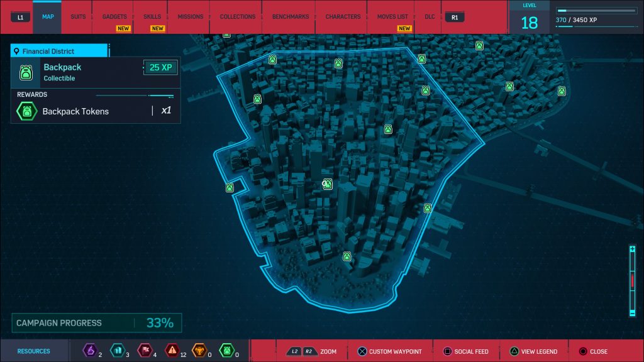The width and height of the screenshot is (644, 362).
Task: Select the Map tab
Action: (48, 17)
